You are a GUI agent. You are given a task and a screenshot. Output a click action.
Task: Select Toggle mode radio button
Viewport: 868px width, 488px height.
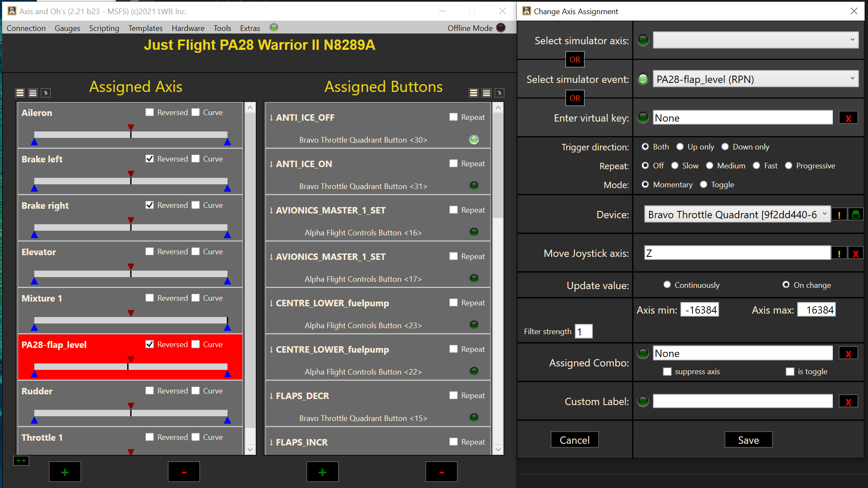tap(704, 184)
